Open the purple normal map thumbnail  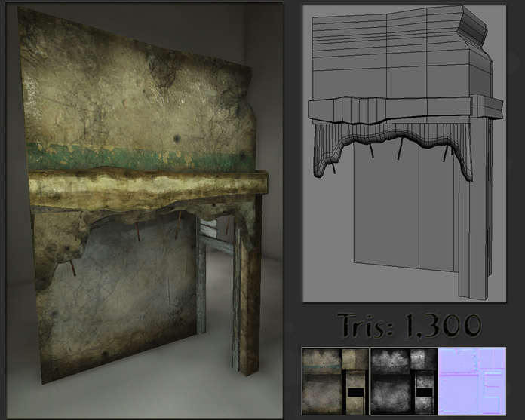point(472,382)
